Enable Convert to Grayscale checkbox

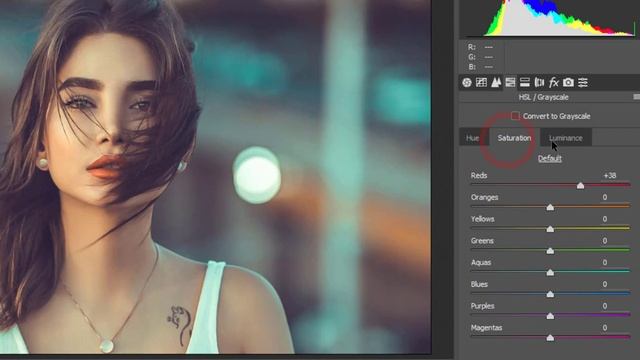coord(515,116)
